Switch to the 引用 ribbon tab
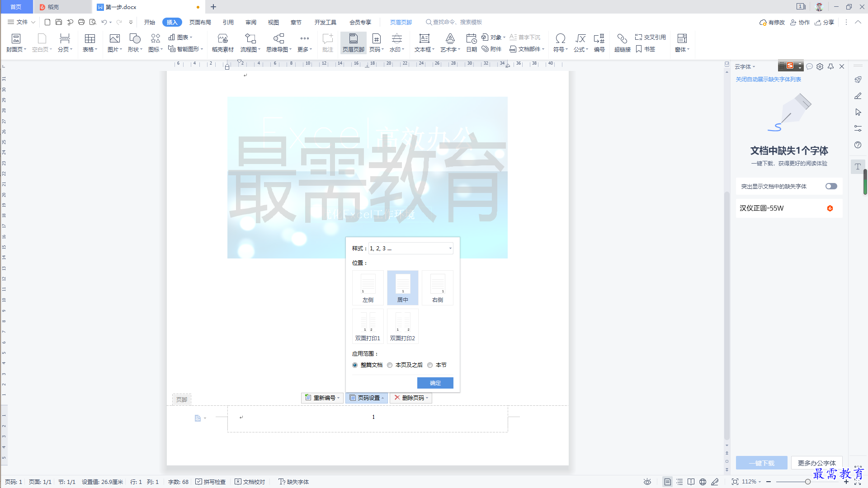Viewport: 868px width, 488px height. click(x=228, y=22)
